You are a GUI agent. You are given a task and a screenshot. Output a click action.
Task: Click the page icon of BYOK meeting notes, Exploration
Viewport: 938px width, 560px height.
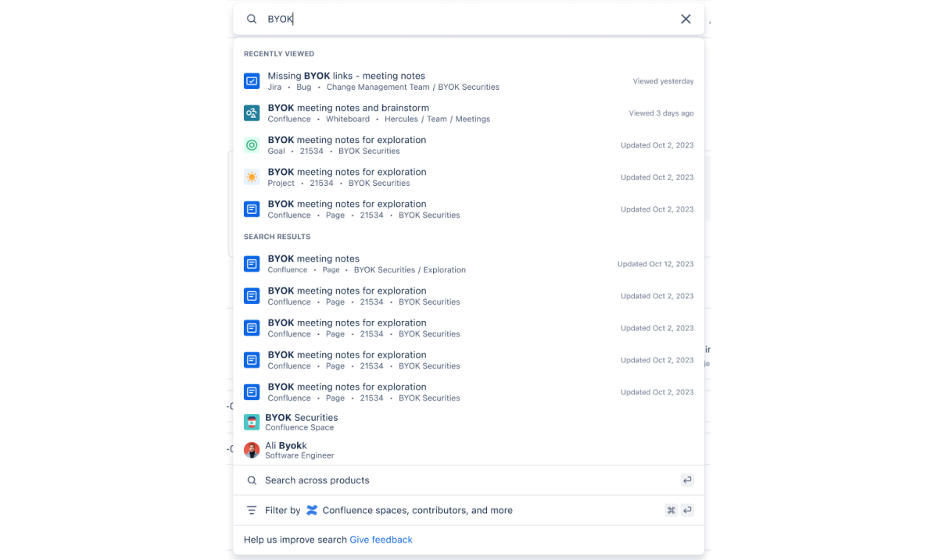point(252,264)
